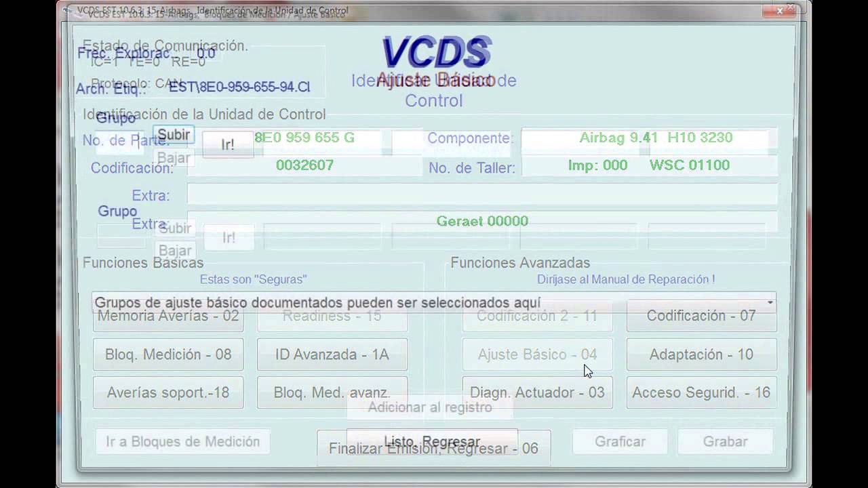Click Adicionar al registro button

tap(430, 407)
